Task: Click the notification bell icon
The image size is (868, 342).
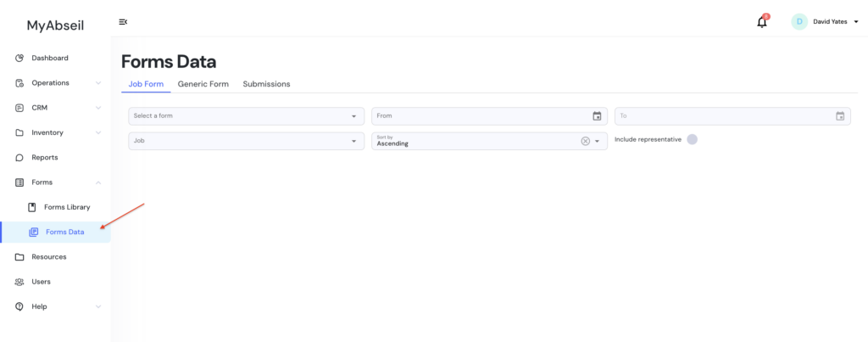Action: pos(761,22)
